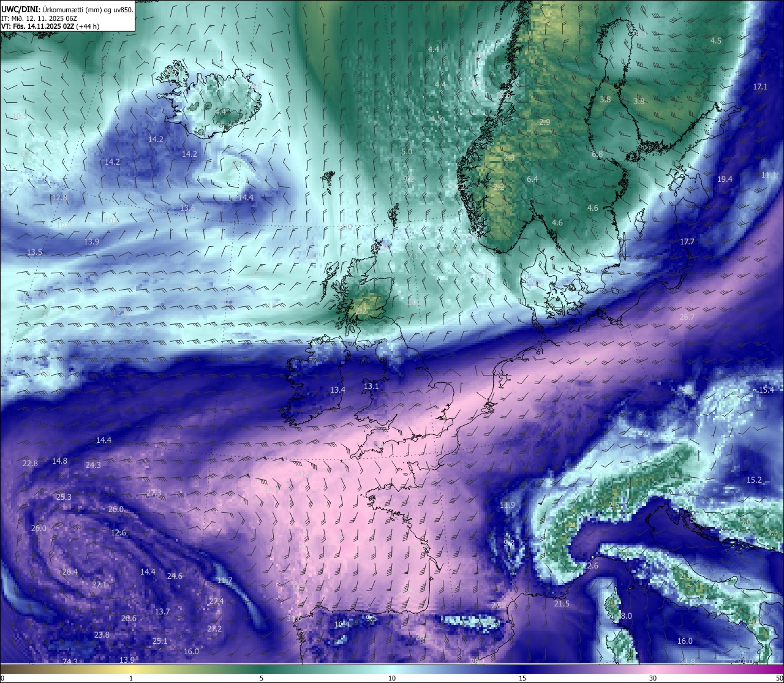
Task: Click the value 5.0 over the Norwegian Sea
Action: click(x=407, y=151)
